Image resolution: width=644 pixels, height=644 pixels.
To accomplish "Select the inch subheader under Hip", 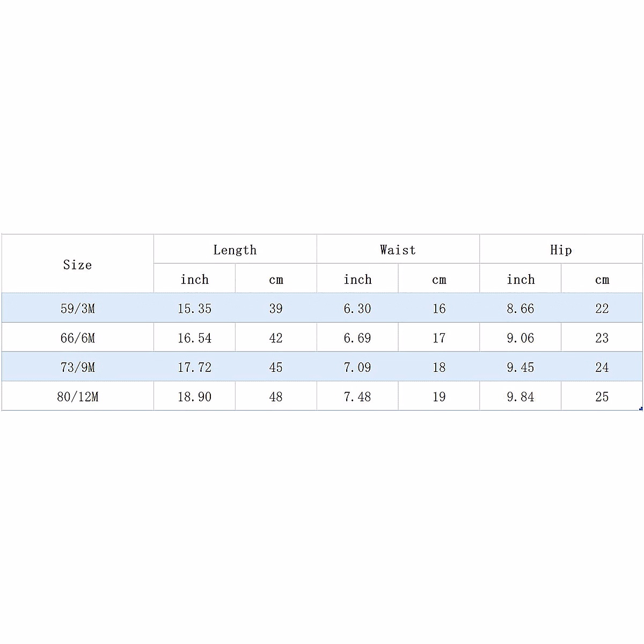I will coord(521,279).
